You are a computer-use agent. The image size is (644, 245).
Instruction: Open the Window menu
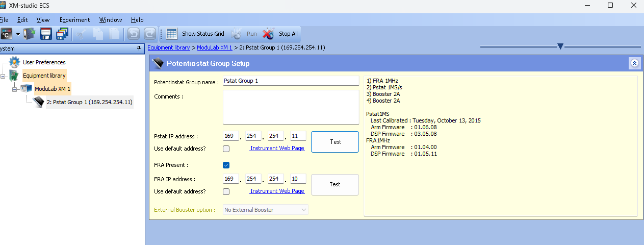tap(110, 20)
